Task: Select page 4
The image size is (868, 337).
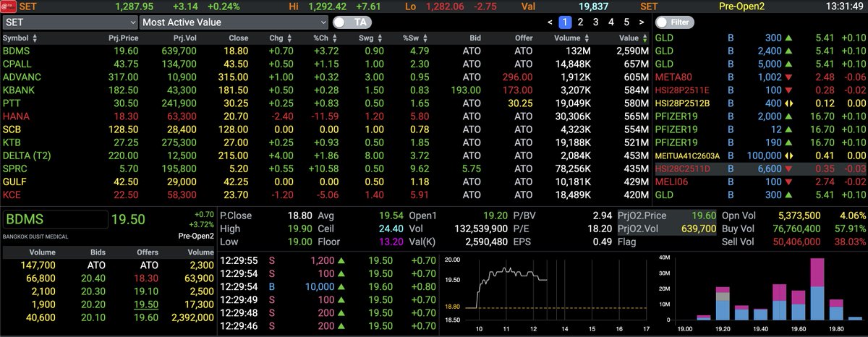Action: [610, 22]
